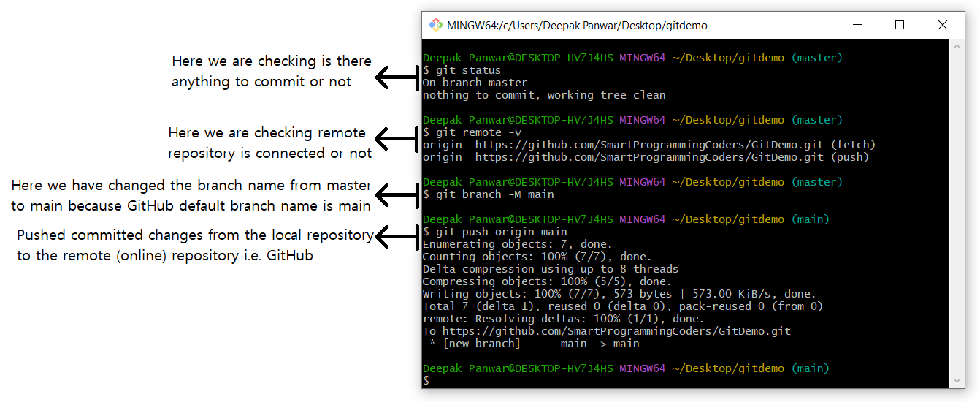Click 'Counting objects: 100% (7/7), done.' line
Screen dimensions: 980x405
tap(537, 257)
